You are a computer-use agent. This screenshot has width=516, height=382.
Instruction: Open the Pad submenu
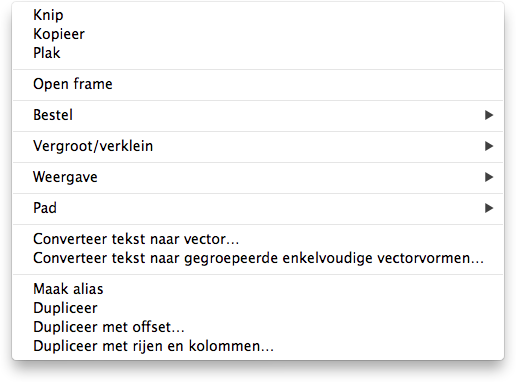pyautogui.click(x=258, y=208)
